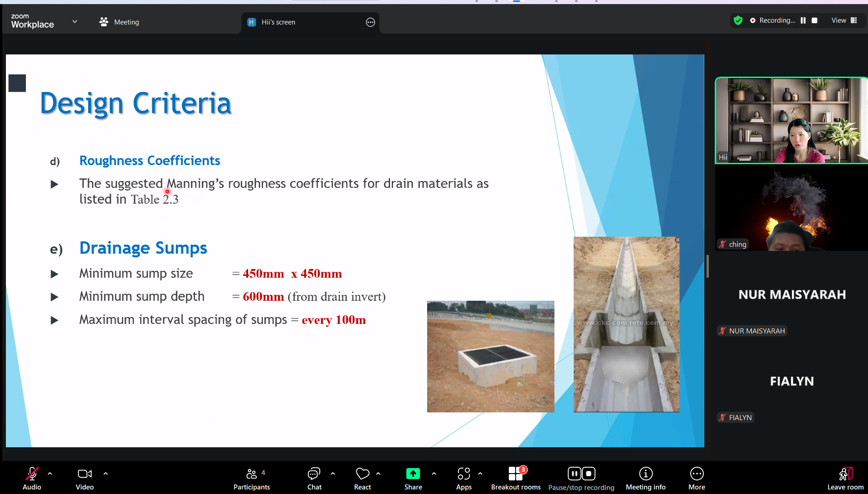Unmute the microphone with Audio button
The width and height of the screenshot is (868, 494).
coord(32,479)
